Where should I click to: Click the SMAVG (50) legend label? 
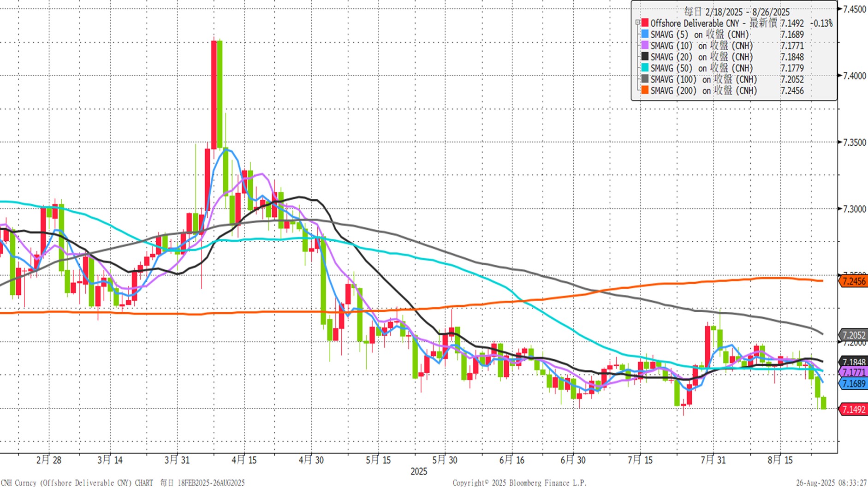[702, 68]
